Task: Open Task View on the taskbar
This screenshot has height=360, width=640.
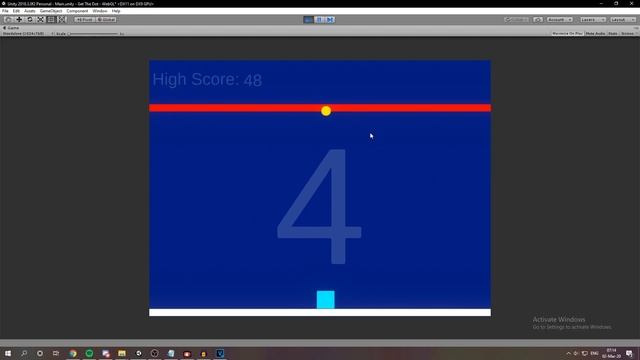Action: pyautogui.click(x=56, y=353)
